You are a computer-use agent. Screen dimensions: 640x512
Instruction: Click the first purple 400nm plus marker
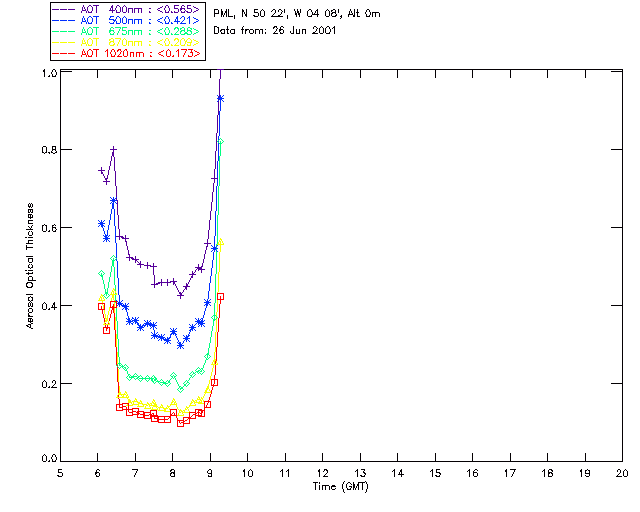point(101,170)
